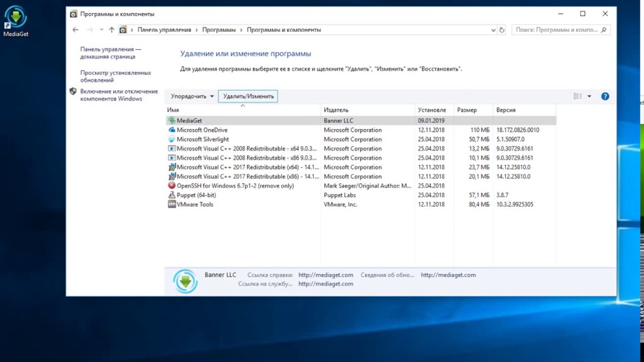Click the Microsoft OneDrive cloud icon
The height and width of the screenshot is (362, 644).
(172, 130)
